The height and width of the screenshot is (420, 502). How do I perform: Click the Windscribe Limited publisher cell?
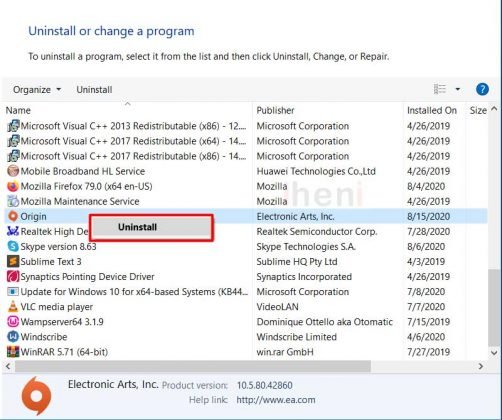click(296, 337)
